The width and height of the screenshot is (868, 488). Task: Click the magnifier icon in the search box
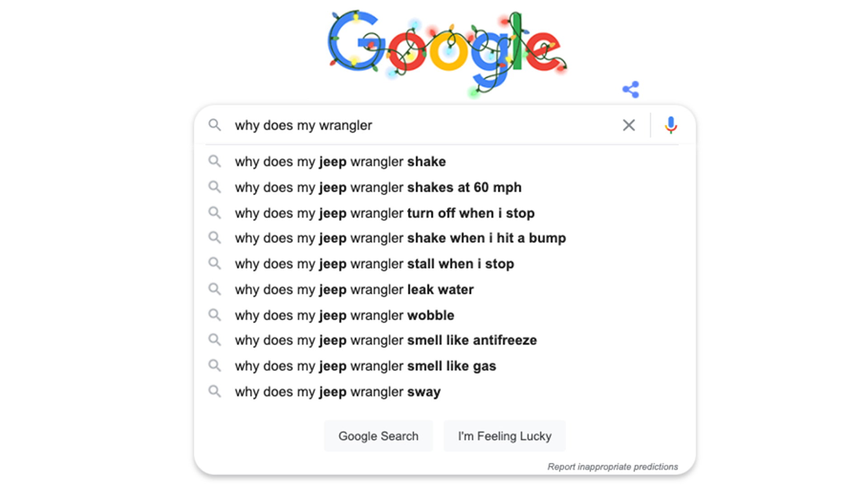pyautogui.click(x=215, y=125)
